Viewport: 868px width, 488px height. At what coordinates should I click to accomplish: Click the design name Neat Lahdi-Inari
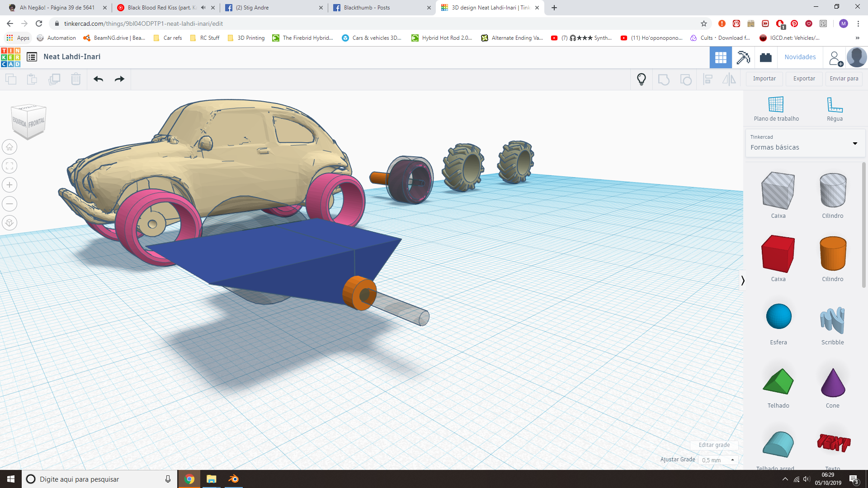coord(72,57)
